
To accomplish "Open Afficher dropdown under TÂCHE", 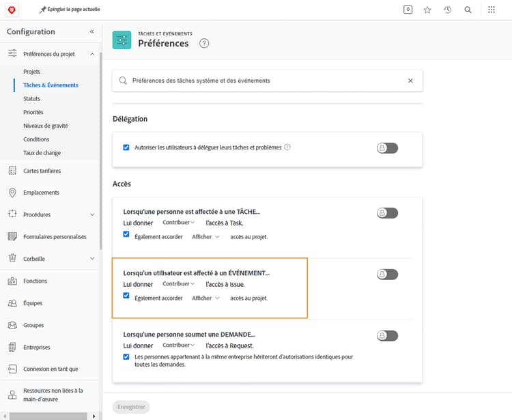I will click(205, 237).
